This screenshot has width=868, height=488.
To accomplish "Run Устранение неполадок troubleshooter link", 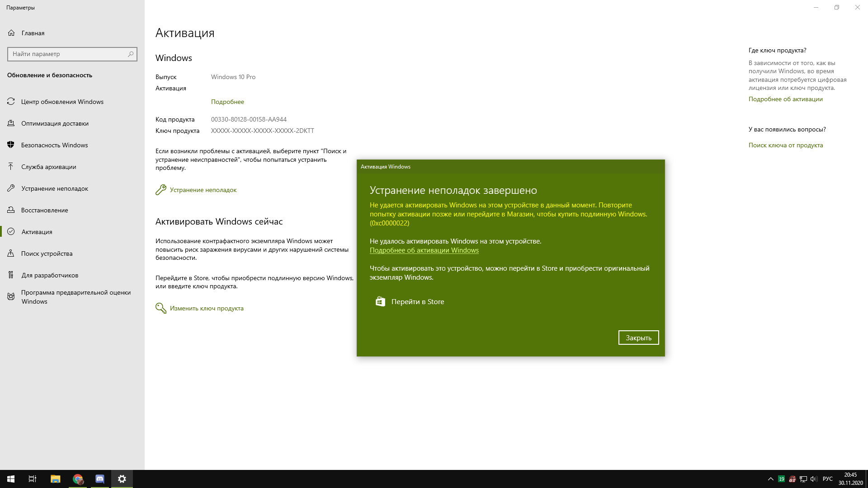I will tap(203, 190).
